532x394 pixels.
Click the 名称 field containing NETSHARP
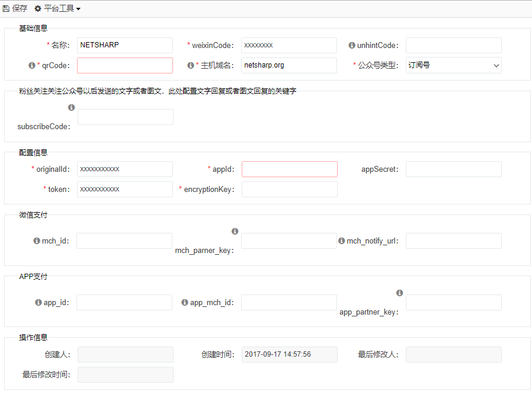pyautogui.click(x=125, y=45)
